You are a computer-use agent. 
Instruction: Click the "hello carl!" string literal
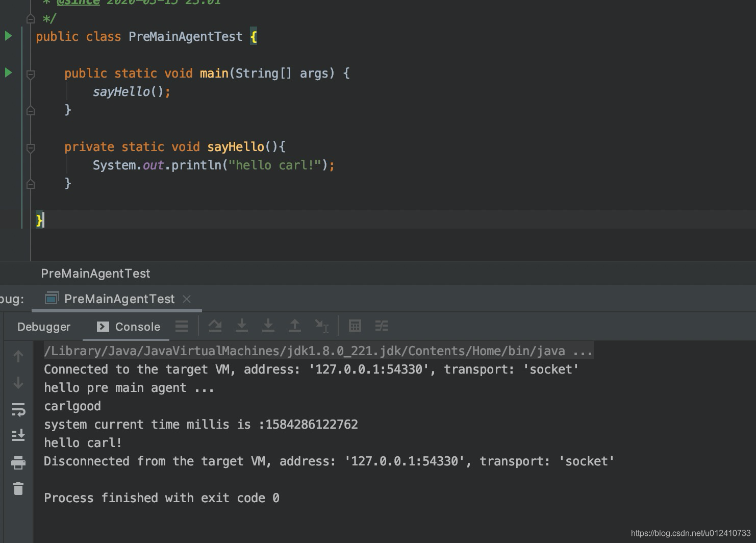pyautogui.click(x=274, y=165)
